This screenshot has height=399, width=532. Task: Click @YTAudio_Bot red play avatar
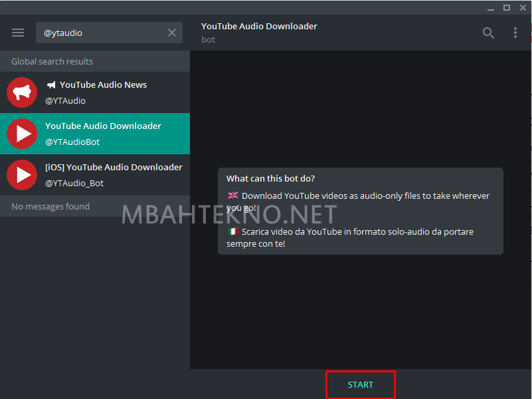(x=22, y=175)
